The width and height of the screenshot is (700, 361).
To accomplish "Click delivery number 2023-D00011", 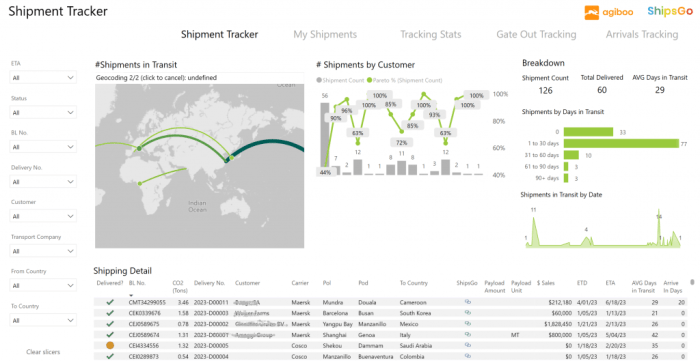I will coord(211,303).
